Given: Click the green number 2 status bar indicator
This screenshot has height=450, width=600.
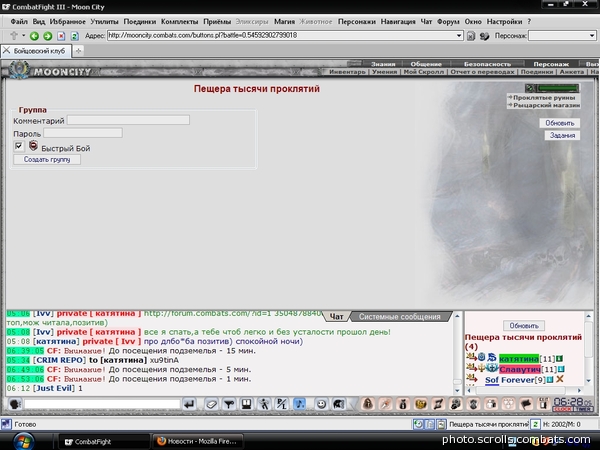Looking at the screenshot, I should click(535, 424).
